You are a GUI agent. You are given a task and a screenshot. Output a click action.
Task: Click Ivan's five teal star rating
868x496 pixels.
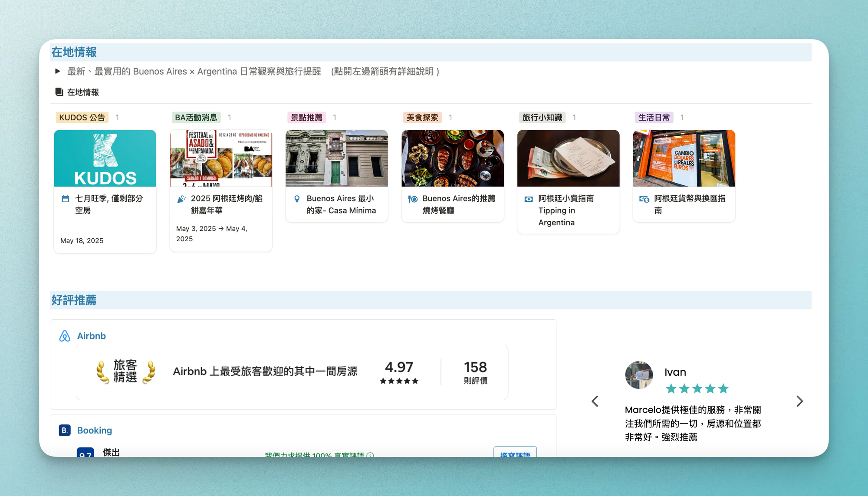click(697, 388)
